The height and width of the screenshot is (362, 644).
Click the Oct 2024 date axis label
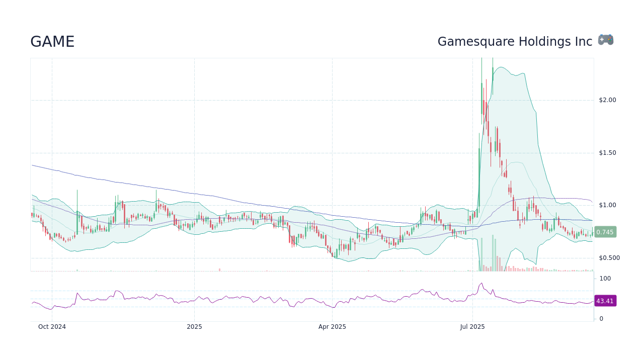point(52,326)
